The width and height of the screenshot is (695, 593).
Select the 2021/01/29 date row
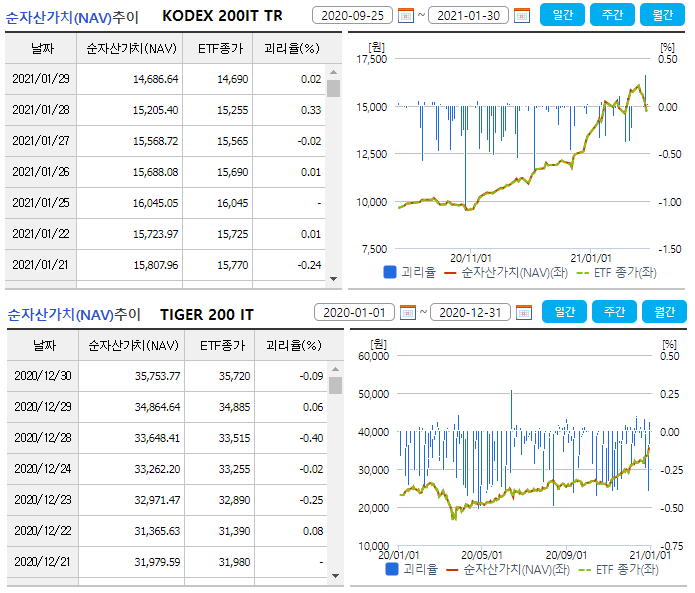(x=165, y=79)
